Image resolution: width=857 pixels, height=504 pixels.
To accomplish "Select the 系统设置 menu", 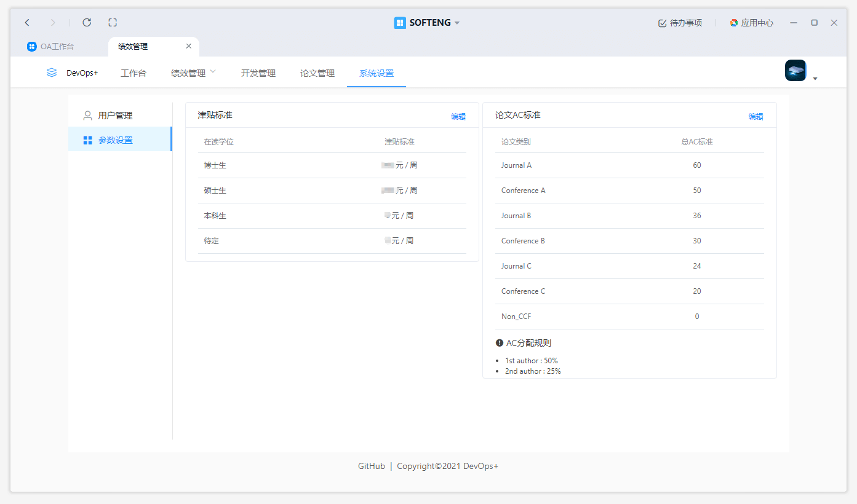I will 377,73.
